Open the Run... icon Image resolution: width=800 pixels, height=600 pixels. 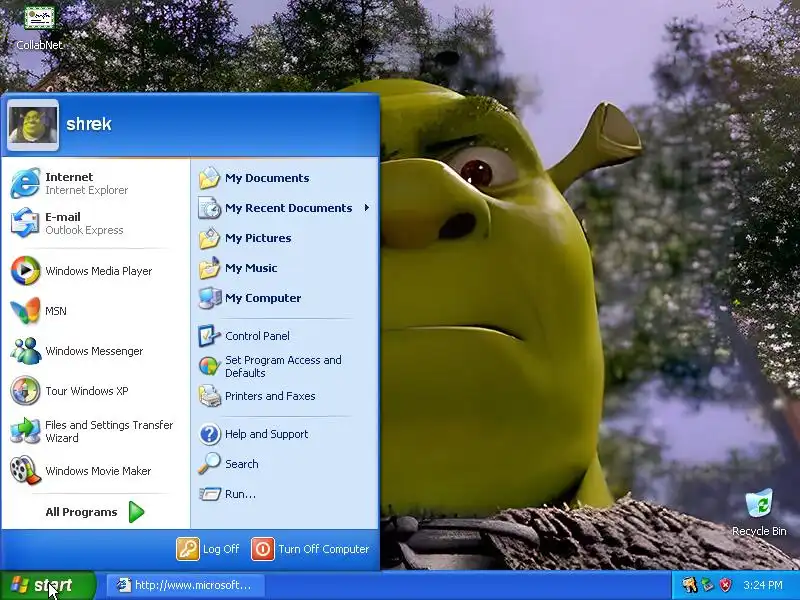pyautogui.click(x=209, y=493)
